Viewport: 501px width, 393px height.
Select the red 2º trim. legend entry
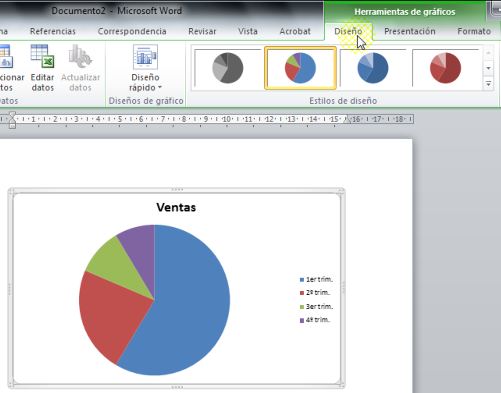pyautogui.click(x=315, y=293)
